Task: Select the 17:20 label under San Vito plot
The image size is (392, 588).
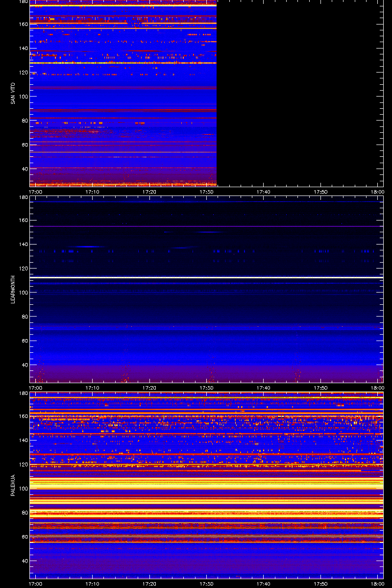Action: coord(149,192)
